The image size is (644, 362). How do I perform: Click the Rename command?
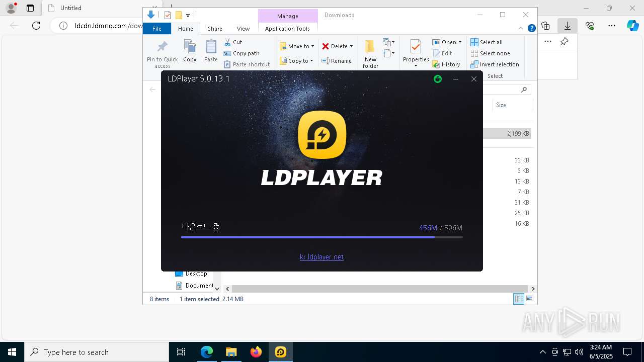337,61
